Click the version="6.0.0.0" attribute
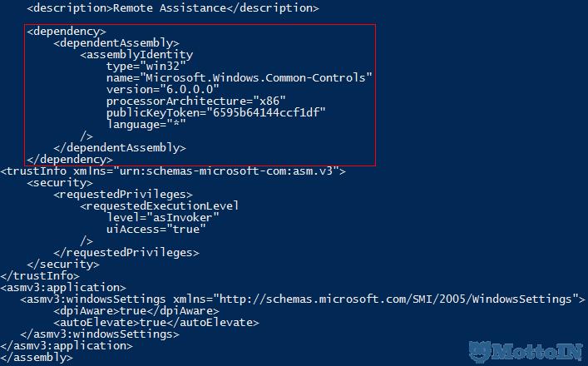This screenshot has width=588, height=366. (162, 89)
